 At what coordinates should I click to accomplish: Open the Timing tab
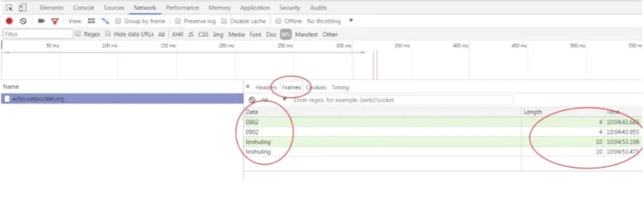point(340,87)
